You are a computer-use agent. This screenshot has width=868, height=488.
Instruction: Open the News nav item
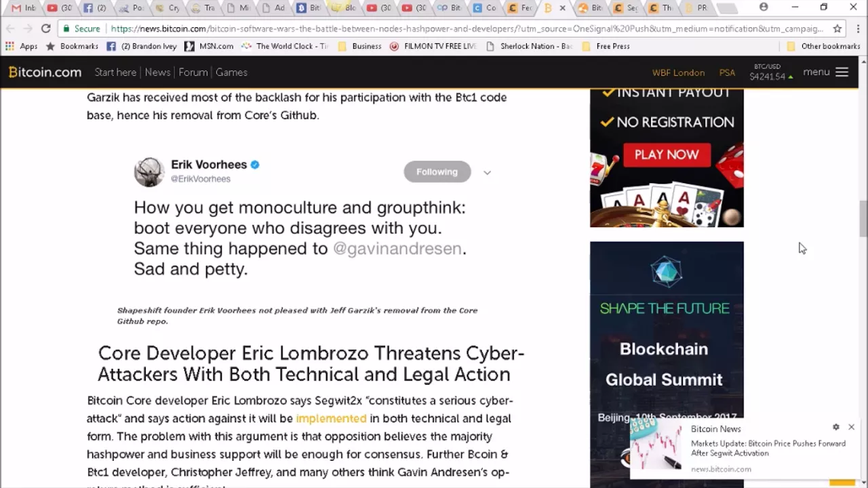coord(157,72)
